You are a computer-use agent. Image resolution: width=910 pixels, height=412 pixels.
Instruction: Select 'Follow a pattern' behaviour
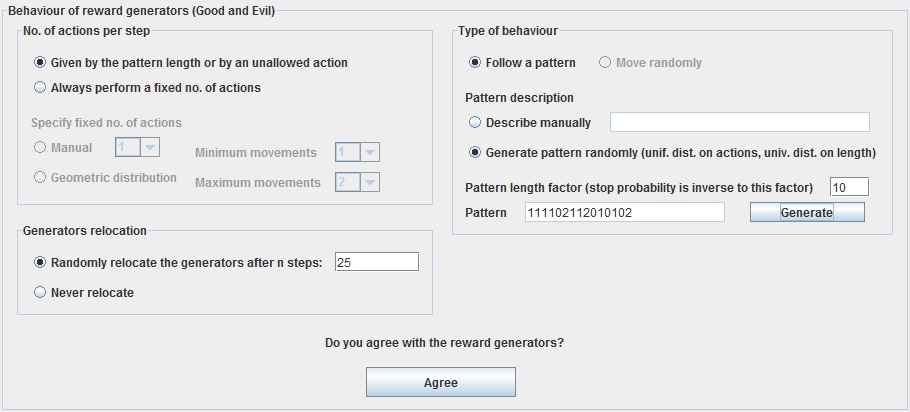(x=475, y=63)
